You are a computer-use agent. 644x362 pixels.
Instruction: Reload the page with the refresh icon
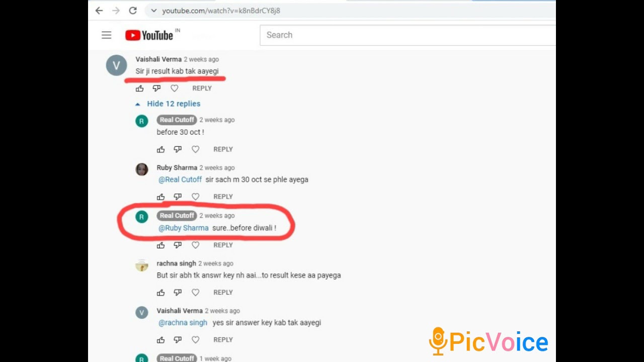coord(133,11)
